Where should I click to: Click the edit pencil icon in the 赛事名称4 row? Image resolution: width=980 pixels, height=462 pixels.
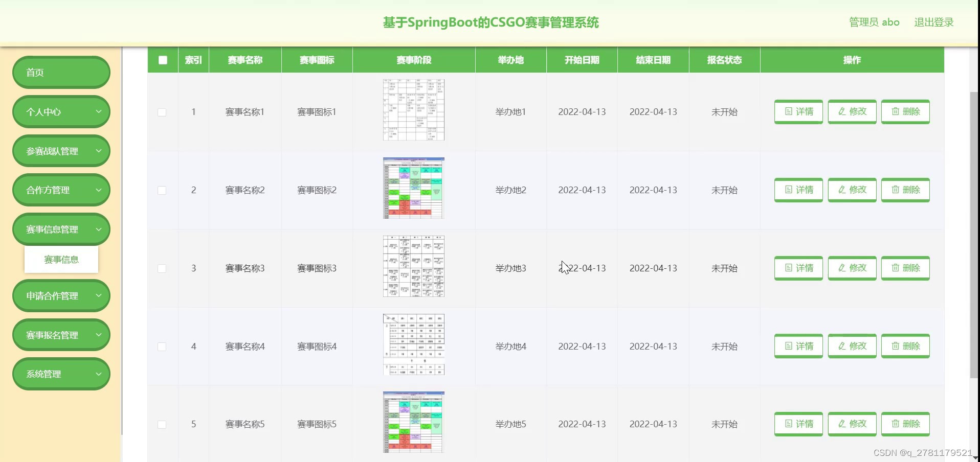(x=842, y=346)
